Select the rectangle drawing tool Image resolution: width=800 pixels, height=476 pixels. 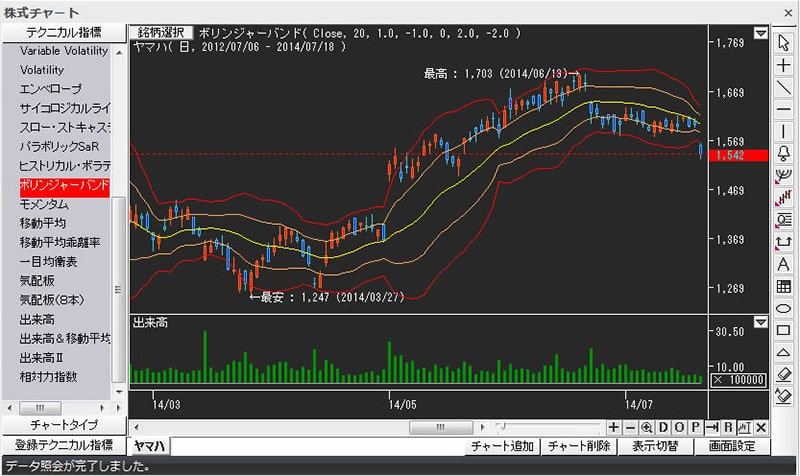click(783, 330)
